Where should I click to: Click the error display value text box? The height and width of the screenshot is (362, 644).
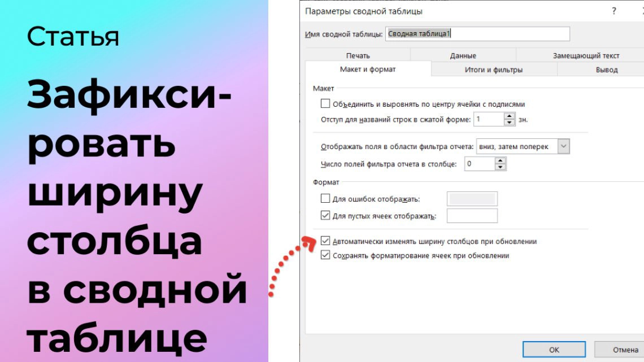tap(472, 199)
